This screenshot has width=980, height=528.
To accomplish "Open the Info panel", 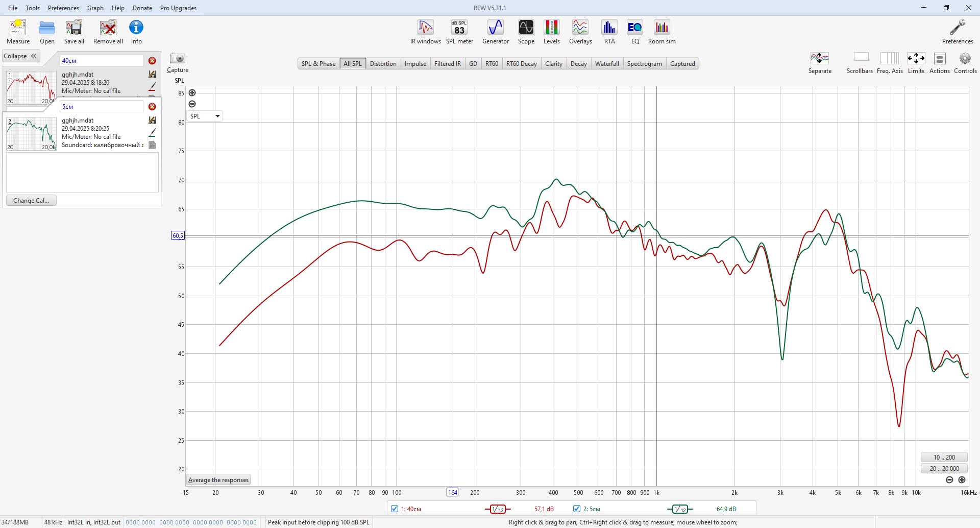I will tap(136, 32).
